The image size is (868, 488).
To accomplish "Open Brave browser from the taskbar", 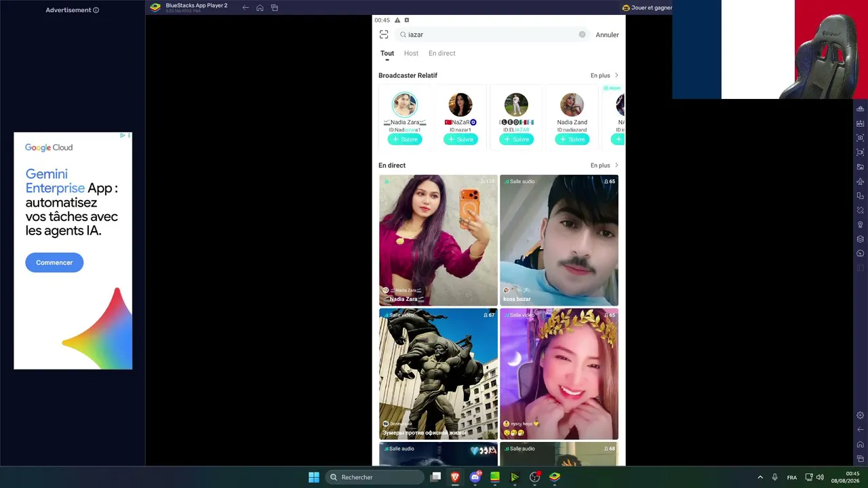I will pos(455,477).
